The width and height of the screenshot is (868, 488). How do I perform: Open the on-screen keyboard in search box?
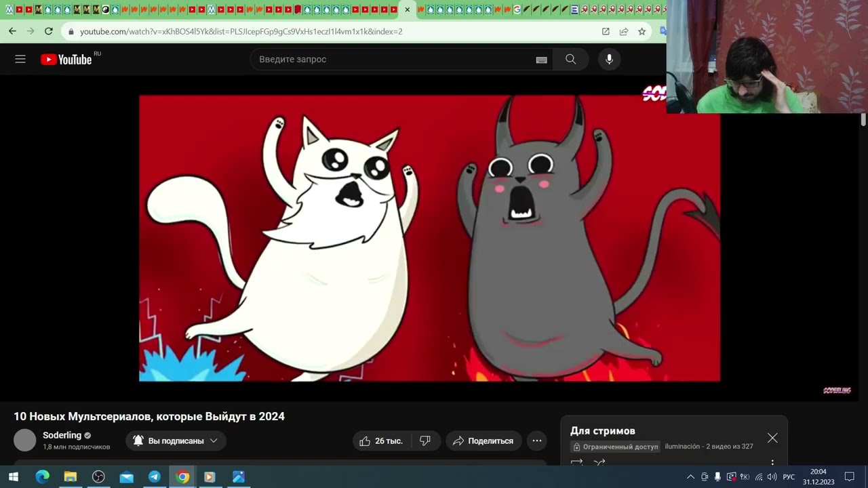tap(541, 60)
